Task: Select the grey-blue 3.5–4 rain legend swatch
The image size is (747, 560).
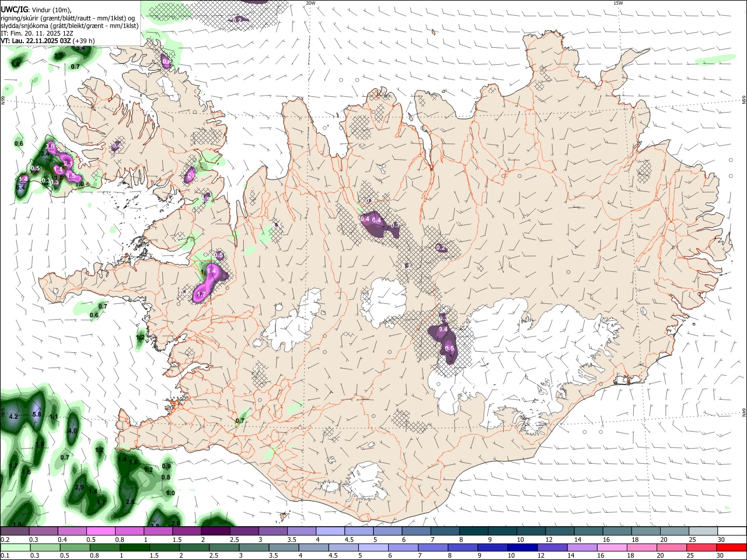Action: point(283,548)
